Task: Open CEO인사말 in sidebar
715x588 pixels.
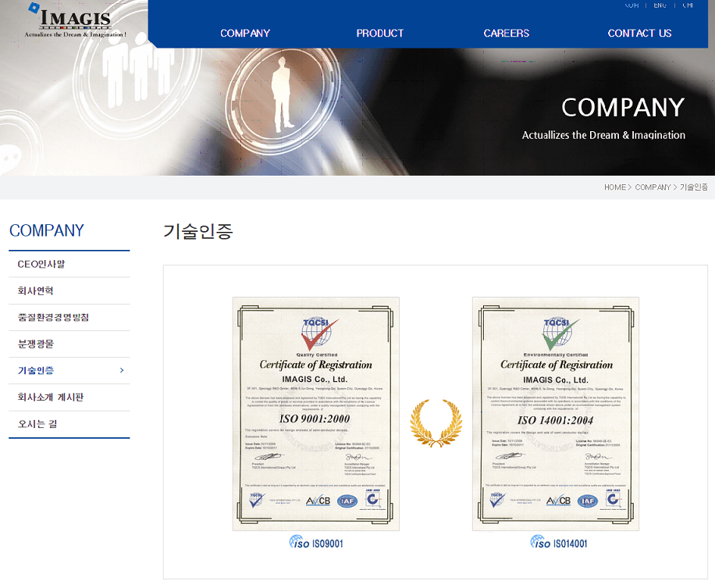Action: coord(69,264)
